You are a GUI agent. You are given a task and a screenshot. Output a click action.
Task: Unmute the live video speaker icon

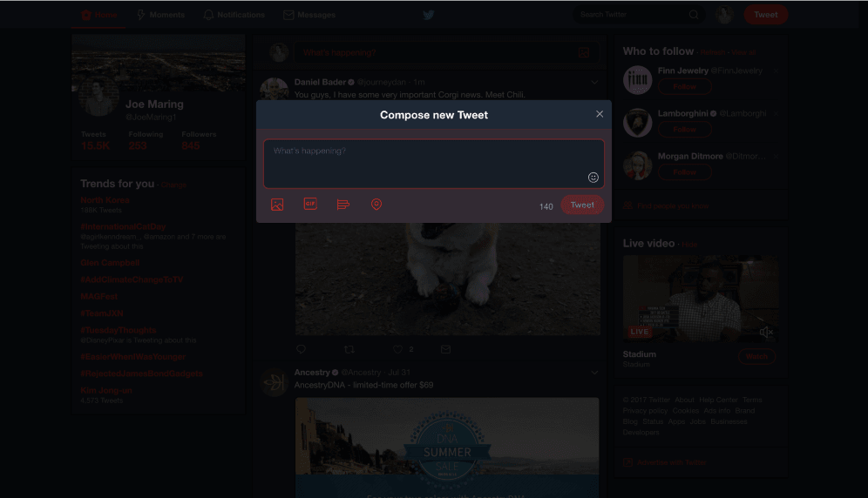tap(766, 332)
